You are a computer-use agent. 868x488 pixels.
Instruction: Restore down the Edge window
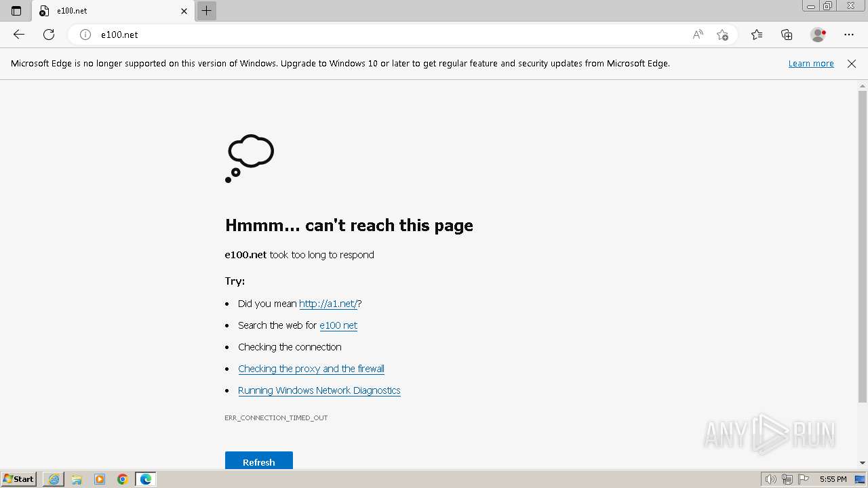828,6
